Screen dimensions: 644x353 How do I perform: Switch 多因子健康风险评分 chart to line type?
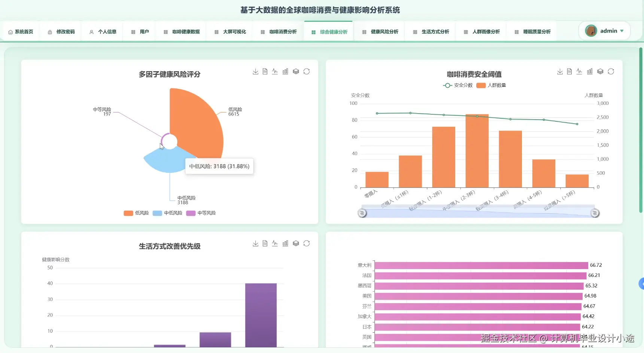tap(275, 72)
